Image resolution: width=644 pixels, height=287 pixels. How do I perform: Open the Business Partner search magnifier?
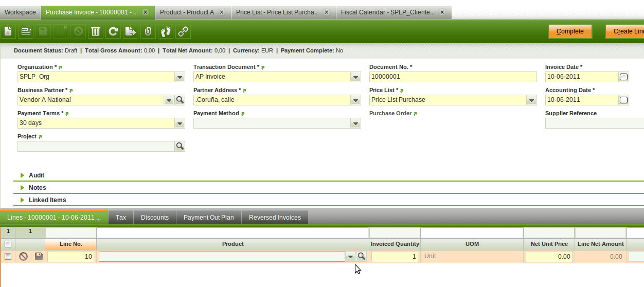point(180,100)
